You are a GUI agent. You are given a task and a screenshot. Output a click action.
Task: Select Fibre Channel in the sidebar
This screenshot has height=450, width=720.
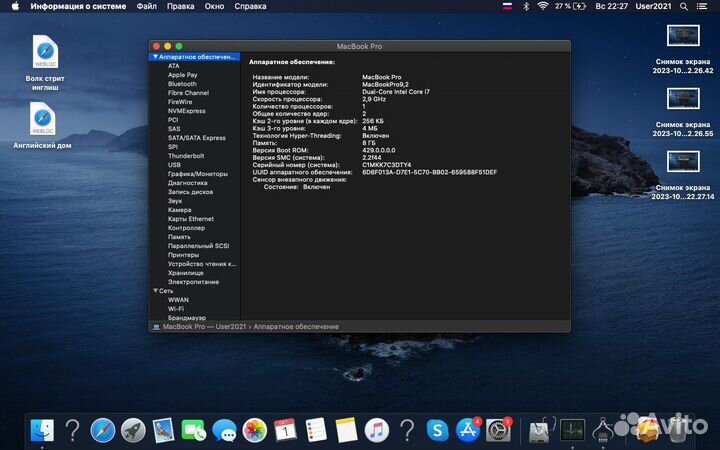[x=188, y=93]
